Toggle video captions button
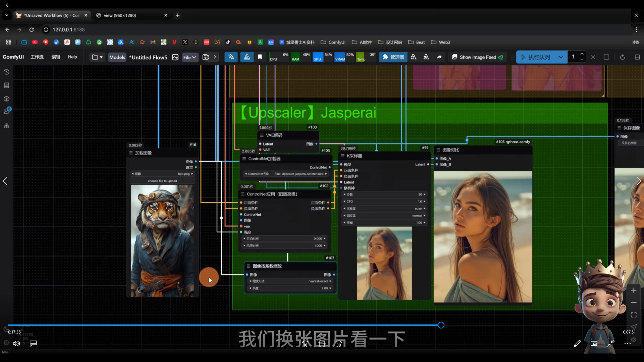The image size is (644, 362). coord(33,343)
